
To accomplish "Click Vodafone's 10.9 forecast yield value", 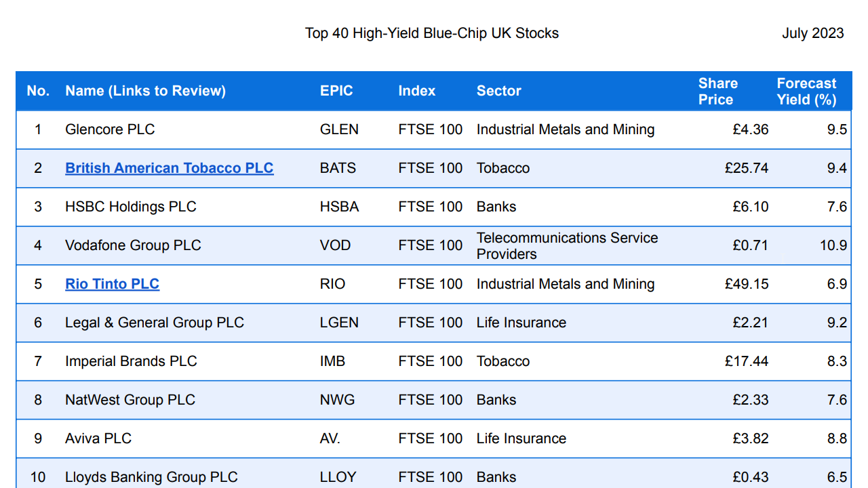I will tap(833, 245).
